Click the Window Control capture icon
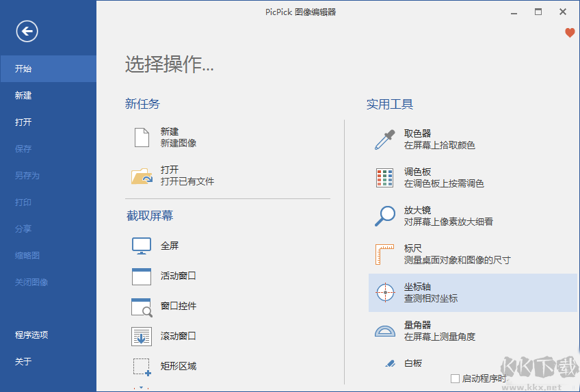Image resolution: width=580 pixels, height=392 pixels. point(142,306)
